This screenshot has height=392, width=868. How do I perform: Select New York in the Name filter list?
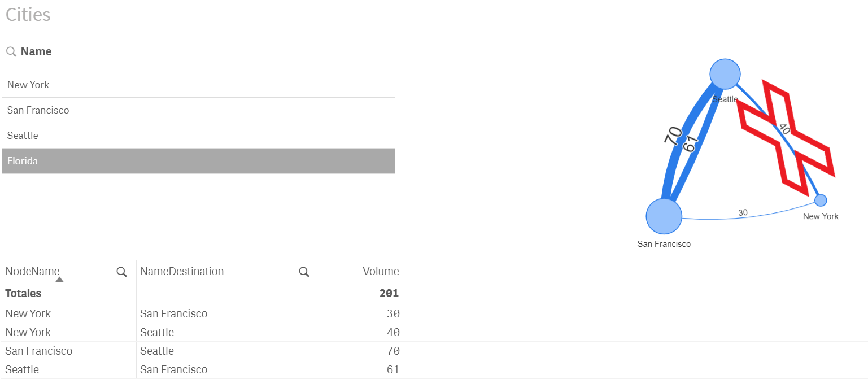tap(199, 85)
